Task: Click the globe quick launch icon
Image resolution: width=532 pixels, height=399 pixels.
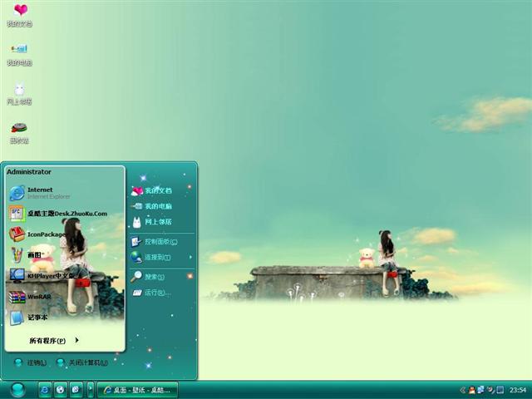Action: [61, 390]
